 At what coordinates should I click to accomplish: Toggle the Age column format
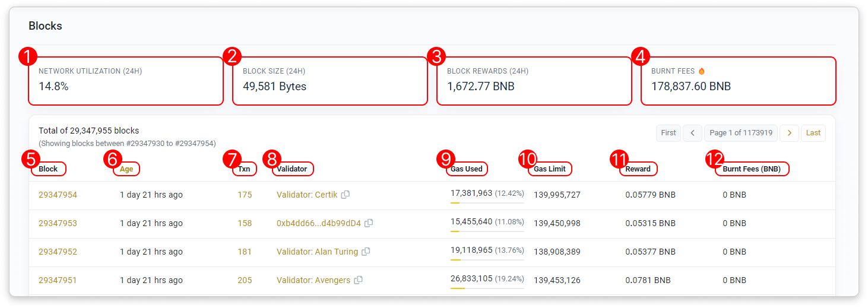coord(126,169)
